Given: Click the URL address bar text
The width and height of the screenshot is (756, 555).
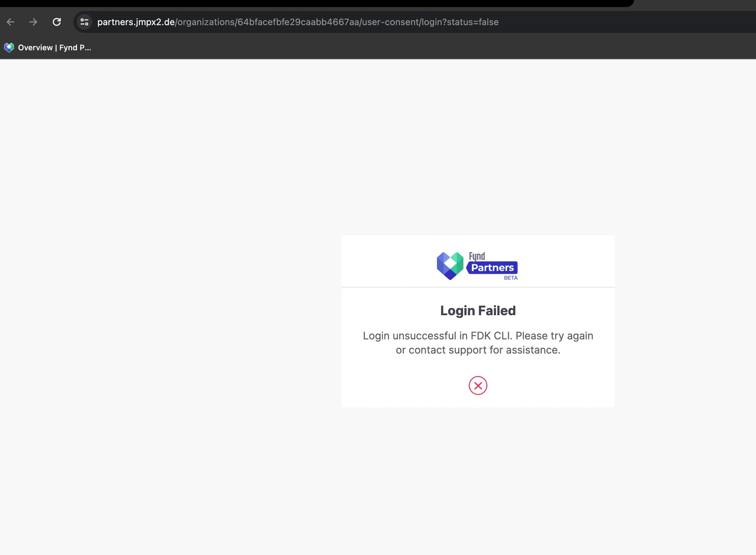Looking at the screenshot, I should (x=298, y=22).
